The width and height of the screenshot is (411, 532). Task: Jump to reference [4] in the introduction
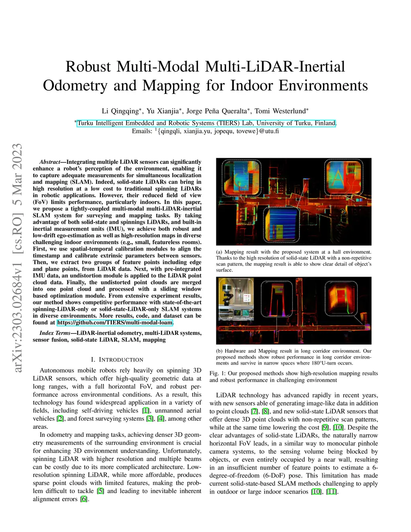pyautogui.click(x=161, y=418)
